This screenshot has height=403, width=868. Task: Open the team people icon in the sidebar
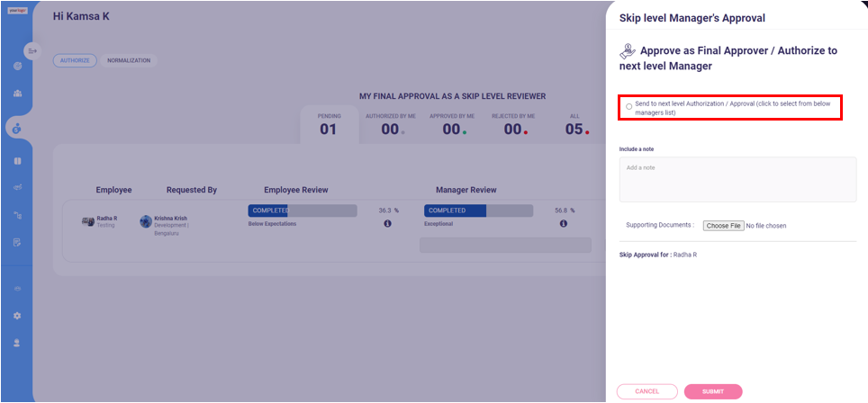[x=17, y=94]
